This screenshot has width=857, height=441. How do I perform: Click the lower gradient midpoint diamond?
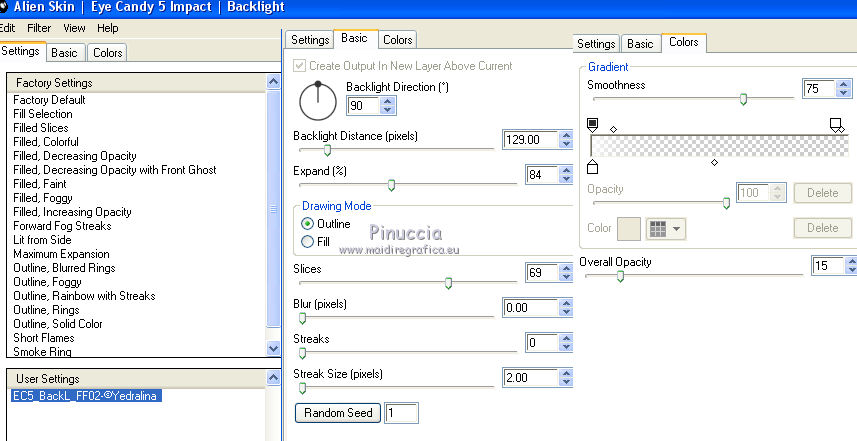pyautogui.click(x=714, y=163)
